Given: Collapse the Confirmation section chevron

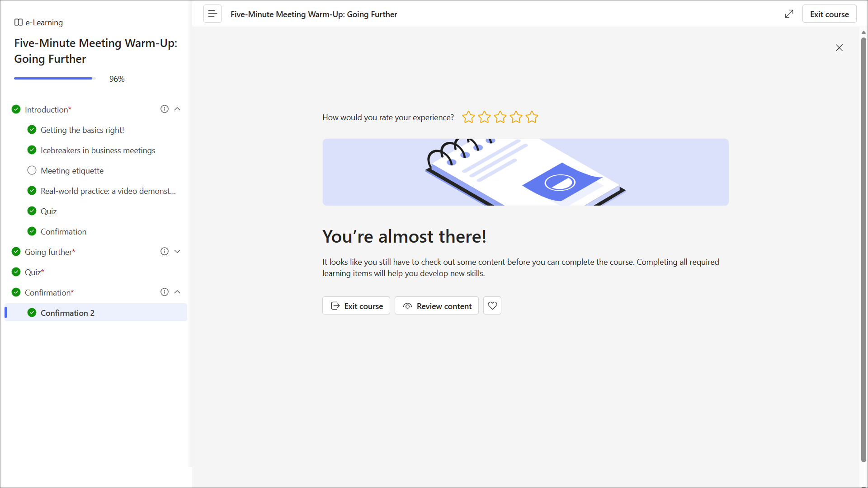Looking at the screenshot, I should click(177, 292).
